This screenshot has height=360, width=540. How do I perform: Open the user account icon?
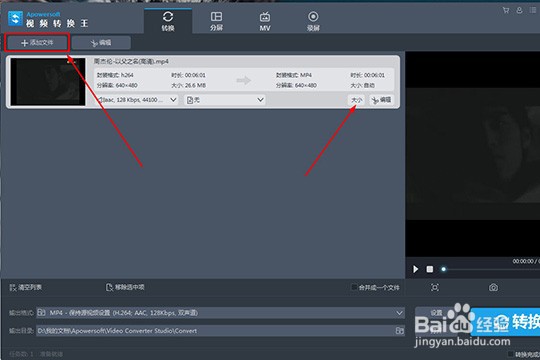[x=519, y=10]
